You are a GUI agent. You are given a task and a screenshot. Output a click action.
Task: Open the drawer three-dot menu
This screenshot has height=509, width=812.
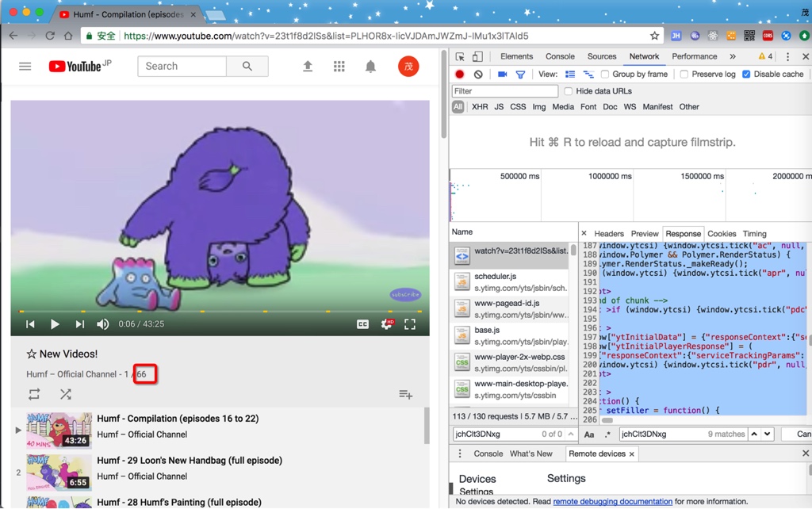pyautogui.click(x=460, y=454)
